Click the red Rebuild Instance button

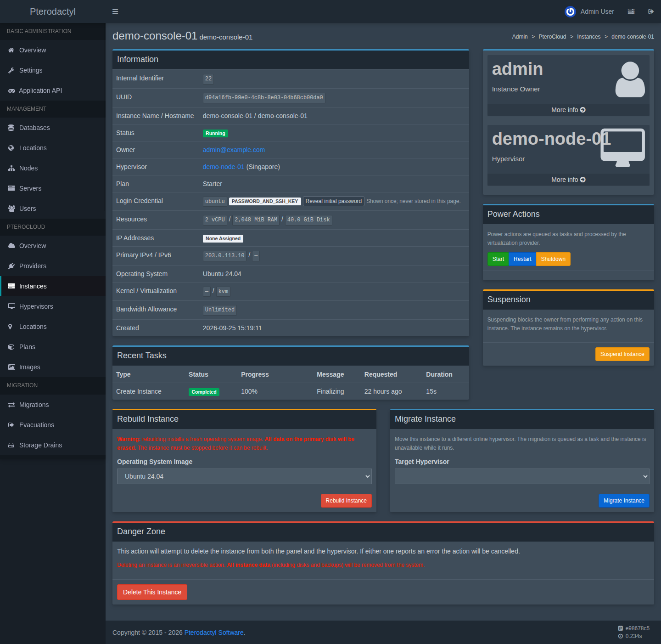click(x=346, y=501)
